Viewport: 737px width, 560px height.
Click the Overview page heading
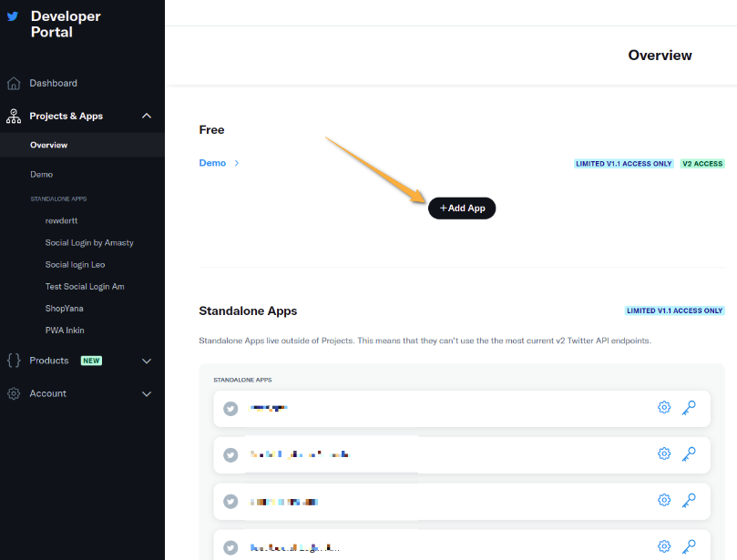660,55
